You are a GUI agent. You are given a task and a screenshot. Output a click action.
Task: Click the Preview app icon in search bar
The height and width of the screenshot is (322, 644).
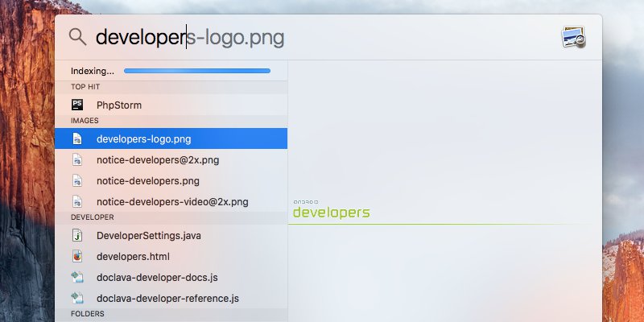coord(573,37)
